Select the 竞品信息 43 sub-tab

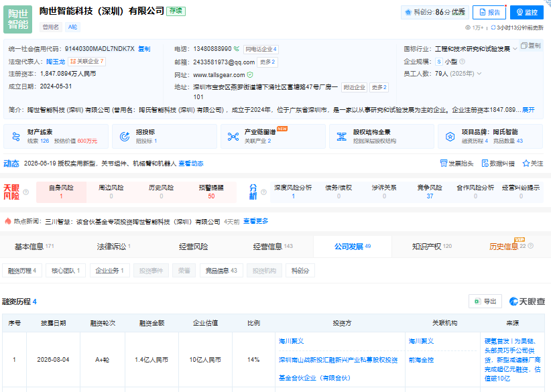point(221,271)
